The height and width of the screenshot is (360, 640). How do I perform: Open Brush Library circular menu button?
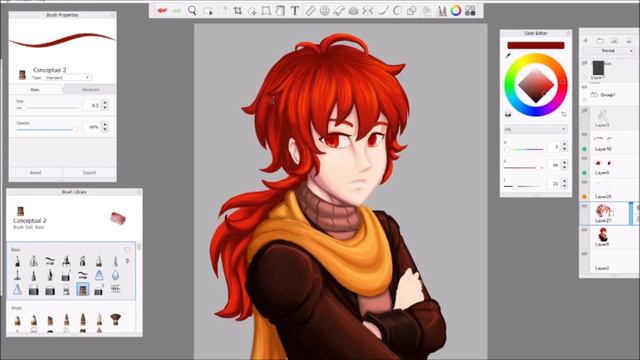coord(127,249)
